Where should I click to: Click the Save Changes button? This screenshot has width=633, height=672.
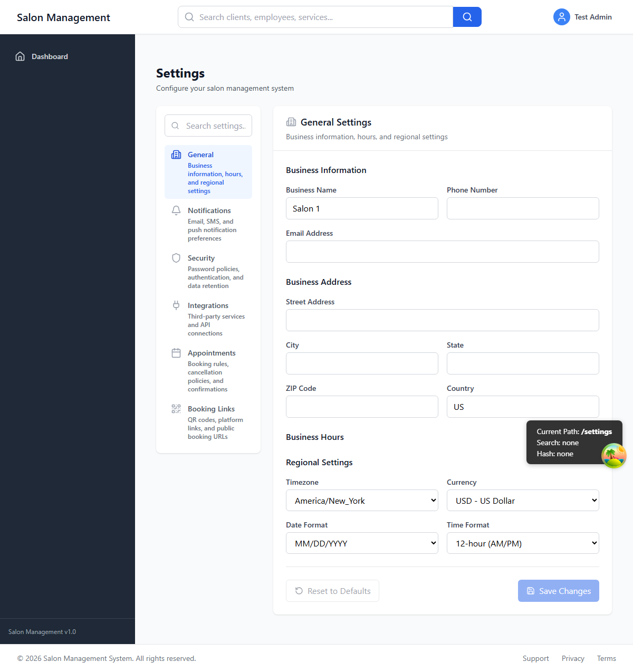[x=558, y=591]
